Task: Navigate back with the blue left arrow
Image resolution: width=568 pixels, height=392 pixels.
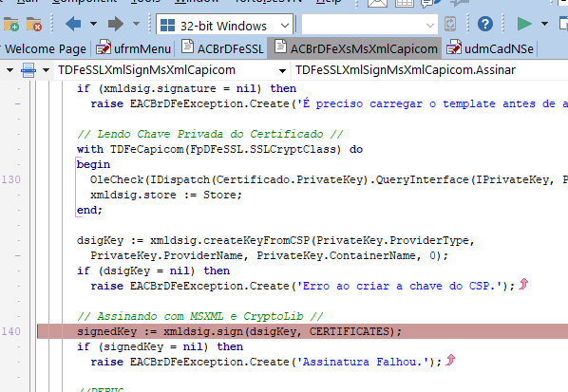Action: [x=73, y=24]
